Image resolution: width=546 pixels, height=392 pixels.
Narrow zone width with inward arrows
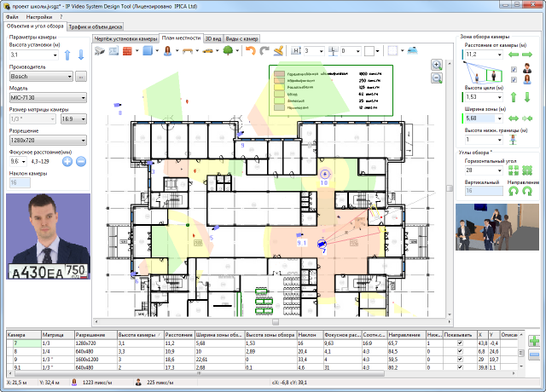[527, 118]
